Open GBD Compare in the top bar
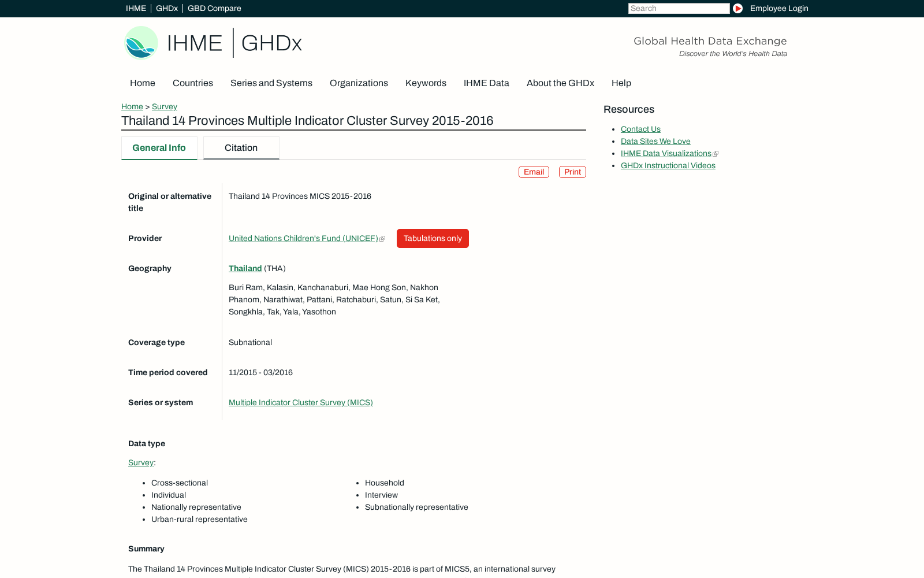924x578 pixels. [214, 8]
